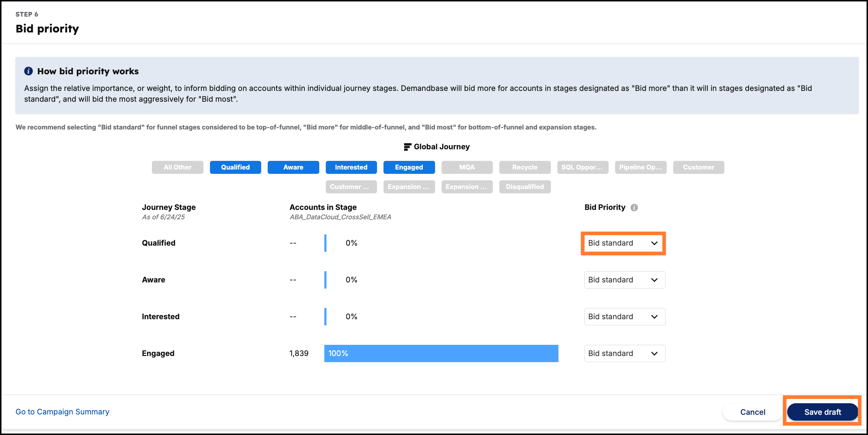Click the As of 6/24/25 date text

163,217
